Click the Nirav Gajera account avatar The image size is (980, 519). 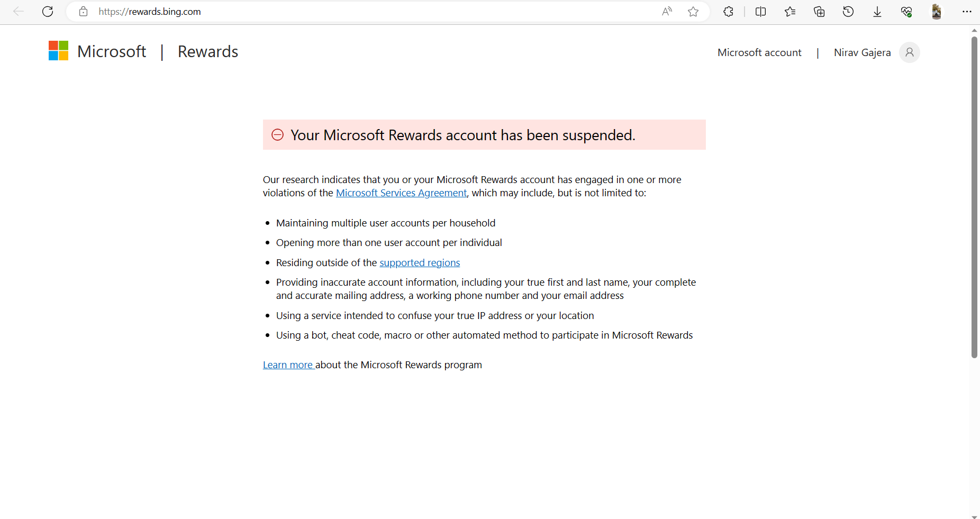point(909,52)
